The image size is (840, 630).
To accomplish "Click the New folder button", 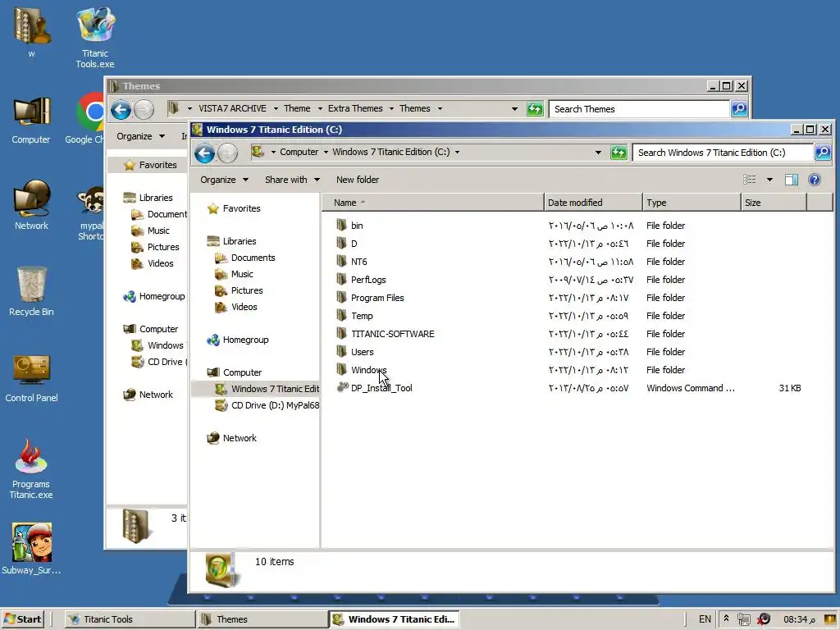I will click(358, 180).
